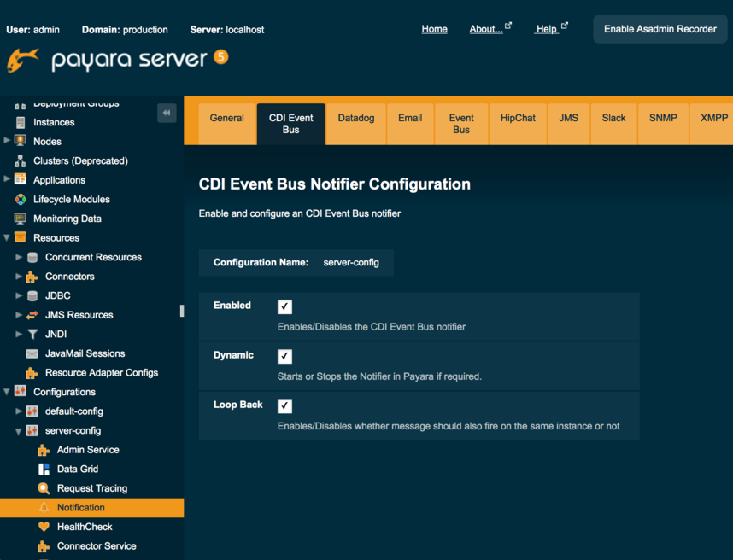Select the CDI Event Bus tab
733x560 pixels.
[290, 124]
